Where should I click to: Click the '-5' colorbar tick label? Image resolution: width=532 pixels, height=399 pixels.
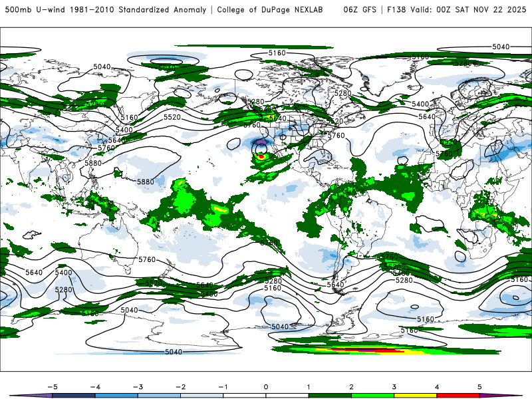click(53, 387)
